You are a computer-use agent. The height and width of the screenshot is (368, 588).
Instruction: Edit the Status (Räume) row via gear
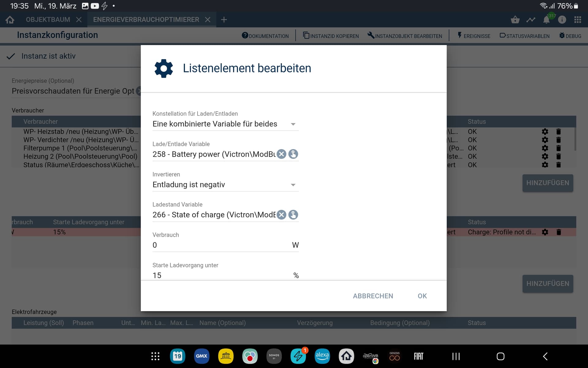point(545,165)
